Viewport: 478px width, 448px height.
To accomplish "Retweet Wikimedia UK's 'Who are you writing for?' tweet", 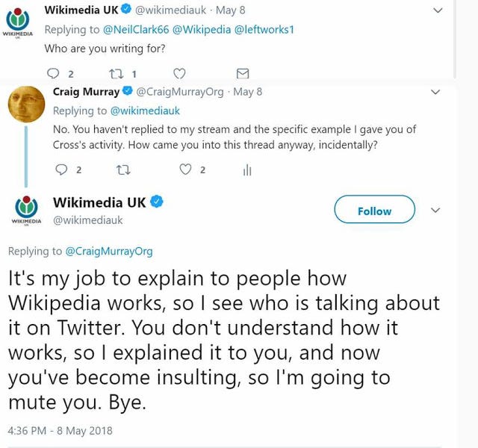I will (116, 73).
